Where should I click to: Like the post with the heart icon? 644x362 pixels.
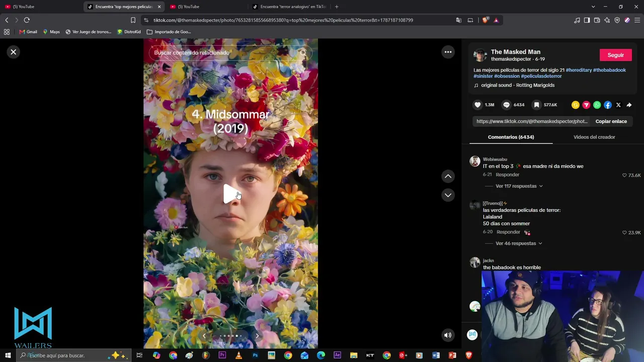click(x=477, y=105)
